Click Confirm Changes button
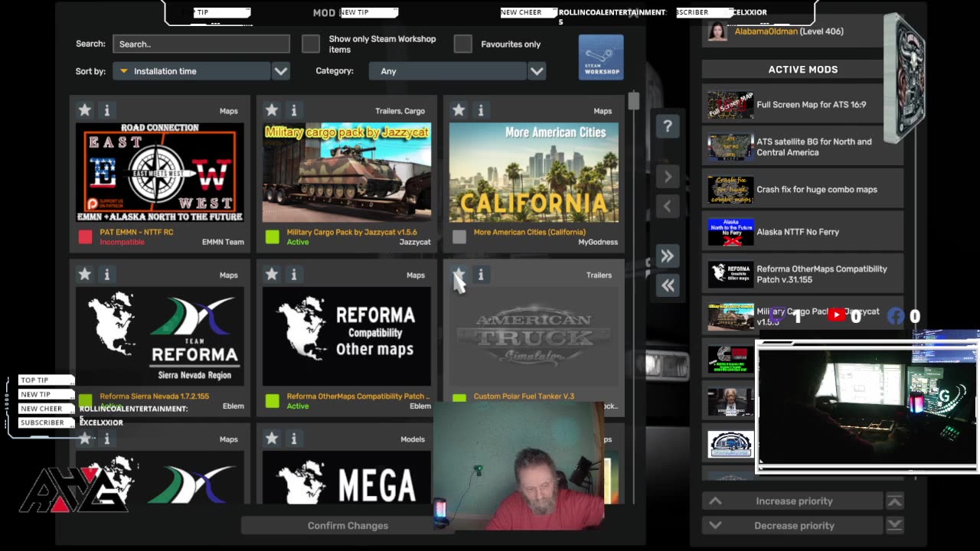The width and height of the screenshot is (980, 551). pyautogui.click(x=348, y=526)
